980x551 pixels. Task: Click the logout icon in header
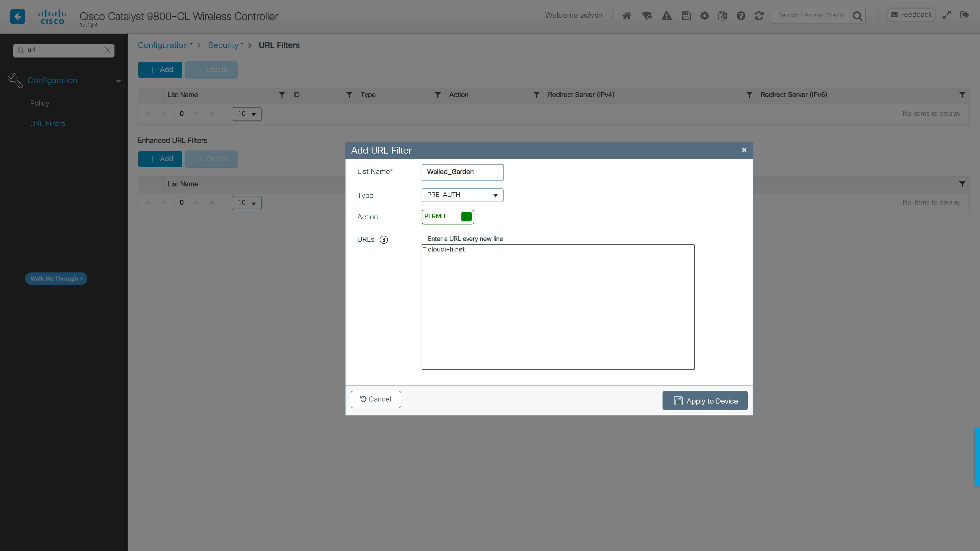tap(964, 15)
